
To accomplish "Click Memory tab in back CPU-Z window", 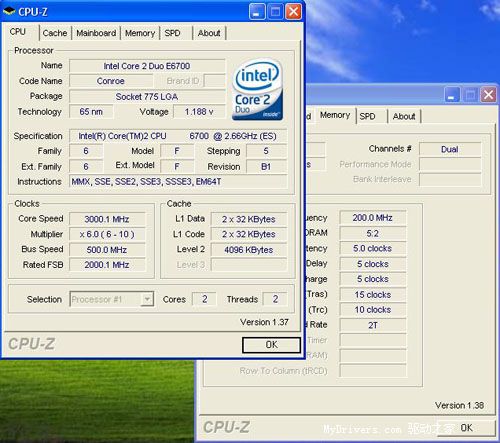I will click(335, 115).
